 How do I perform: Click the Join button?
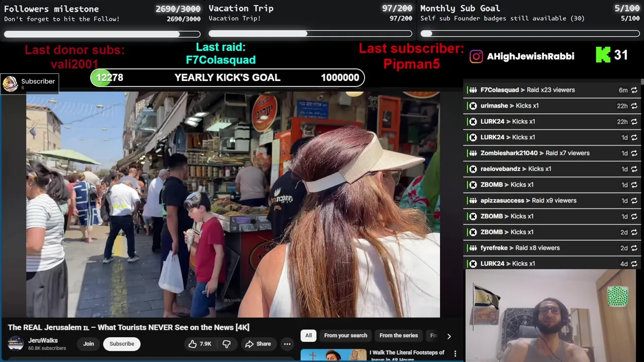tap(89, 344)
